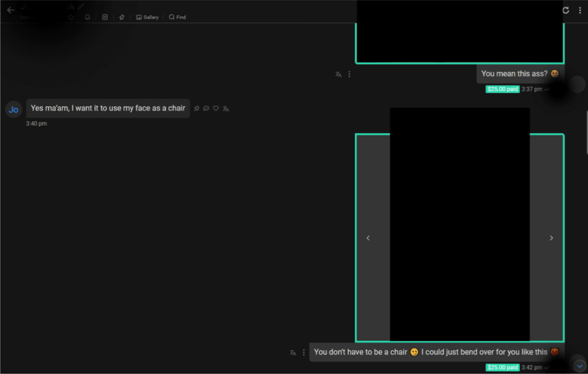Screen dimensions: 588x374
Task: Show the next photo with the carousel arrow
Action: (551, 238)
